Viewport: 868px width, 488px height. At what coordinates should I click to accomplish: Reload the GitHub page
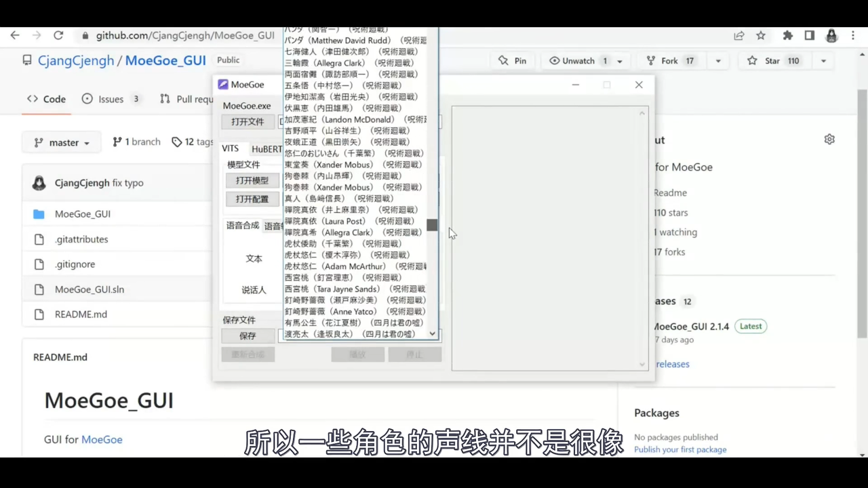[58, 36]
